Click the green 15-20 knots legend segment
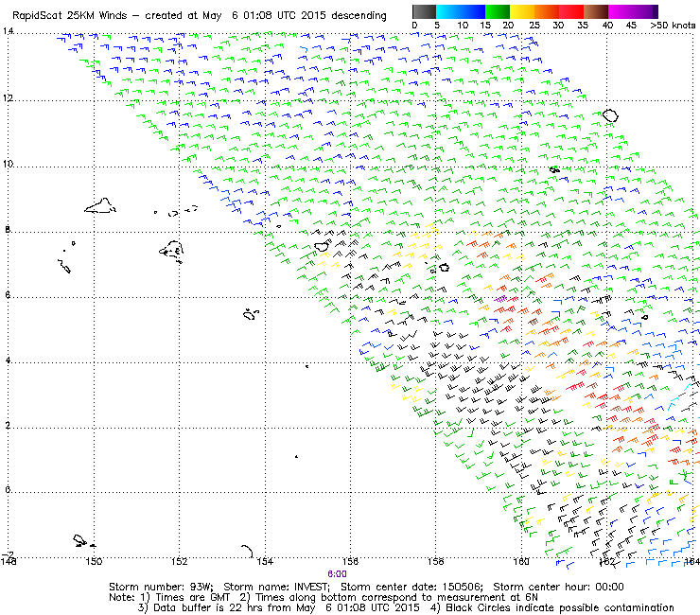 pyautogui.click(x=498, y=11)
